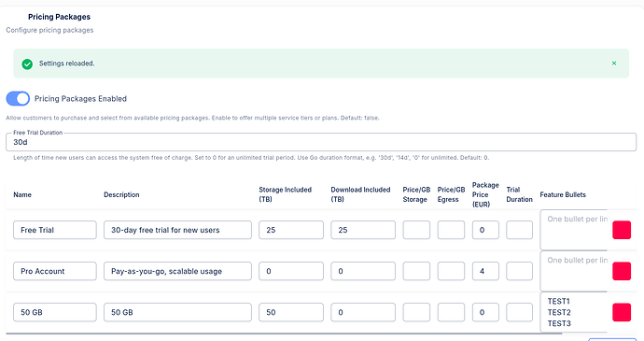Screen dimensions: 644x341
Task: Click the Name column header
Action: [x=22, y=194]
